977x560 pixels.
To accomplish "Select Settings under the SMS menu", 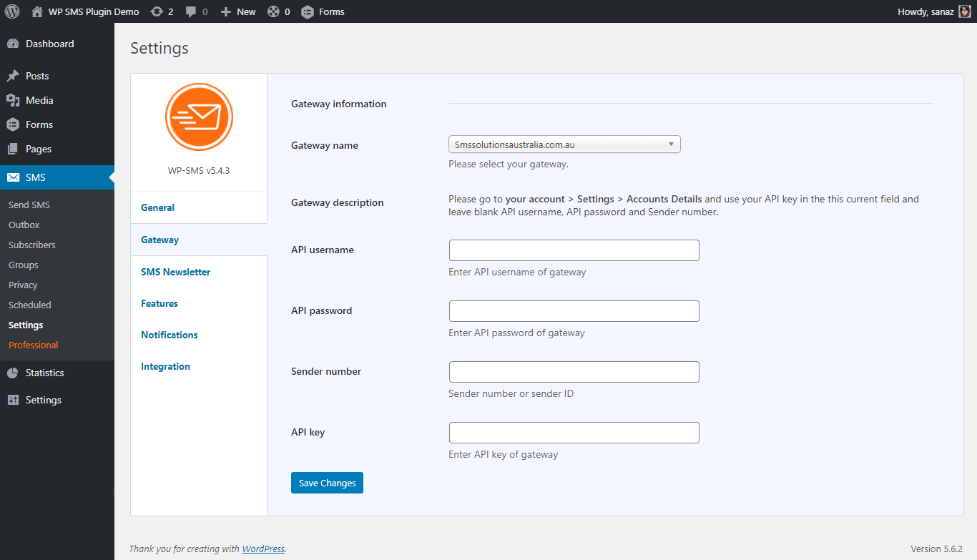I will (26, 325).
